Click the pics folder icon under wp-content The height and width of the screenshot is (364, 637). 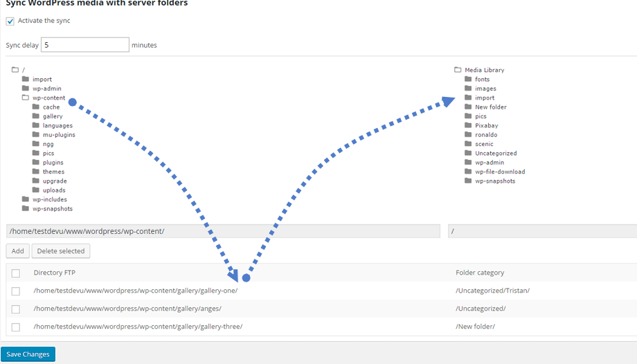(x=36, y=153)
